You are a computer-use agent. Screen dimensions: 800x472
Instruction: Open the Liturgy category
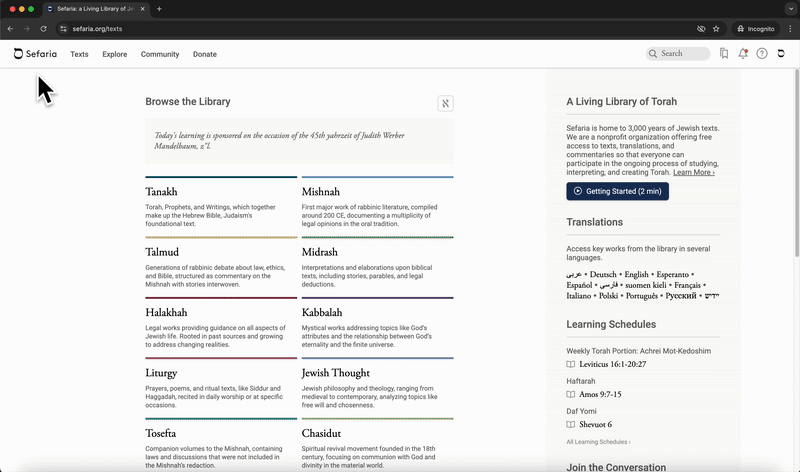coord(161,373)
